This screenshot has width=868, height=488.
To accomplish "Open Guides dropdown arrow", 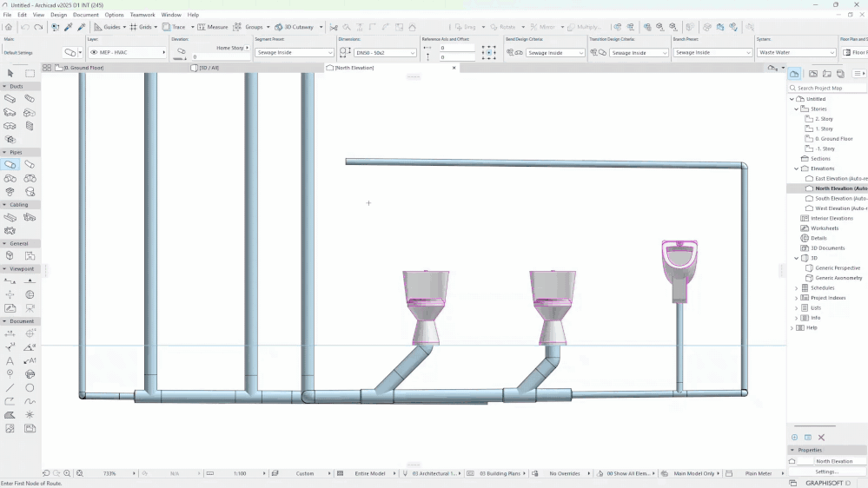I will tap(124, 27).
